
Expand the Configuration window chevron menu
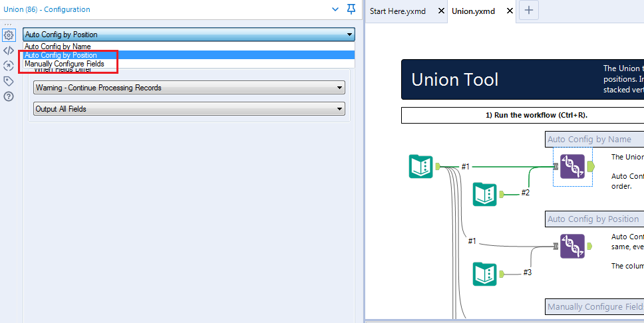point(335,9)
